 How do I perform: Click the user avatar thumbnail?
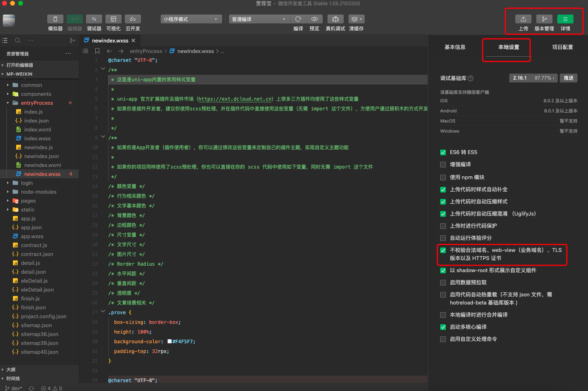point(9,20)
